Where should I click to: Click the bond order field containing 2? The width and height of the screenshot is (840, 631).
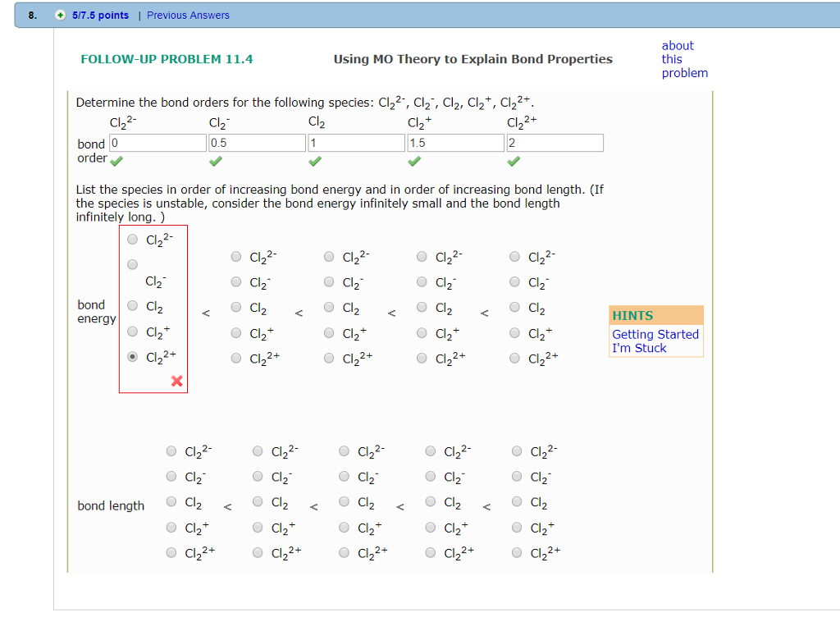click(x=555, y=142)
